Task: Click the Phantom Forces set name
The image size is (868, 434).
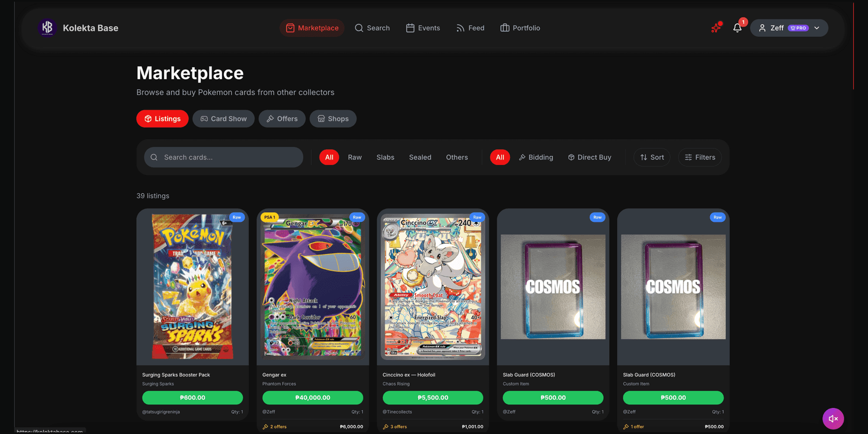Action: pyautogui.click(x=279, y=384)
